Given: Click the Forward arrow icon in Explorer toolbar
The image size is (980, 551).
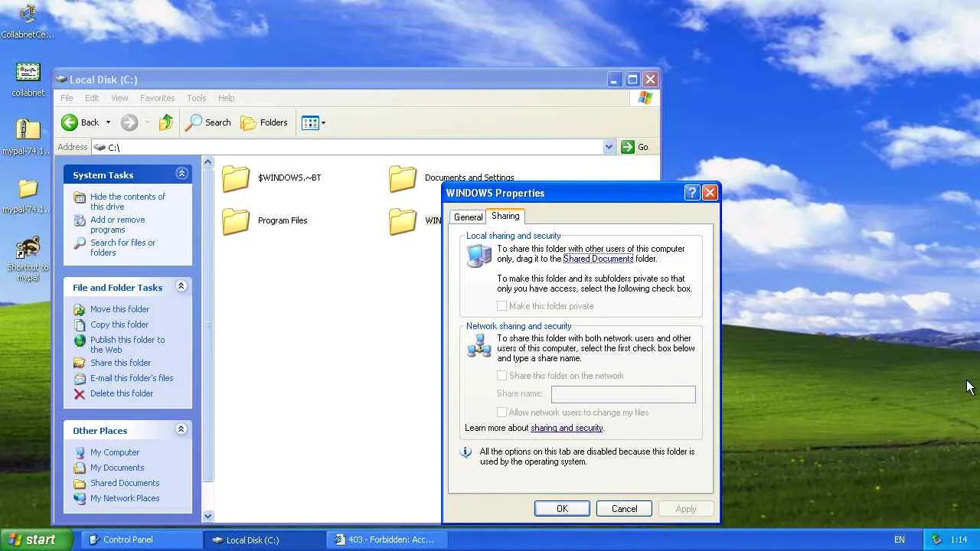Looking at the screenshot, I should tap(129, 122).
